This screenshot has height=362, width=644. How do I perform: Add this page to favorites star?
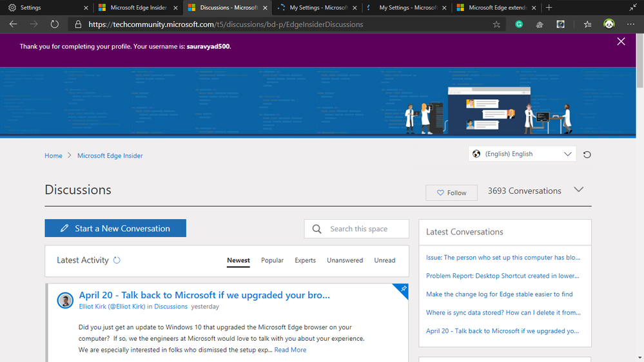click(496, 24)
